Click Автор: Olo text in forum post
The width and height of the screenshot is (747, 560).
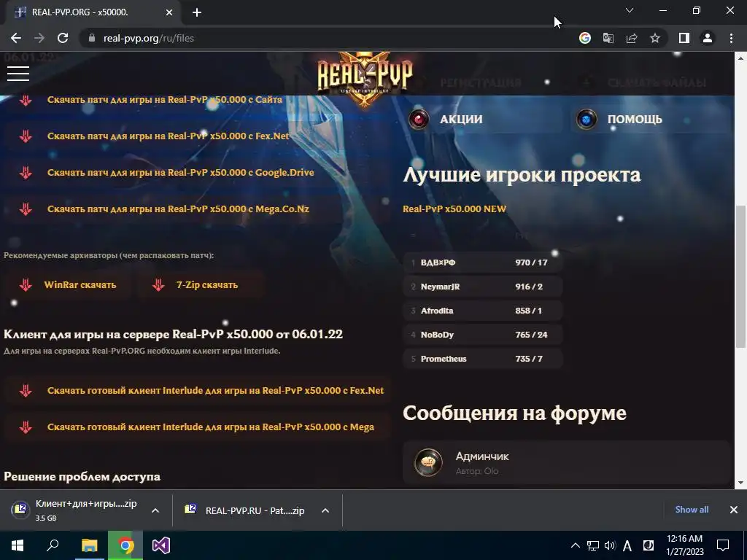tap(477, 471)
